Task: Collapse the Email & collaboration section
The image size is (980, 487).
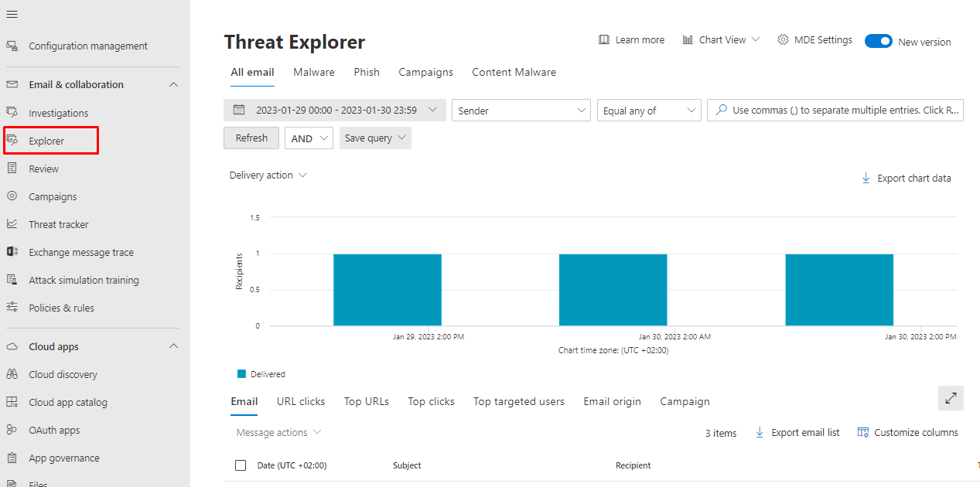Action: (x=173, y=84)
